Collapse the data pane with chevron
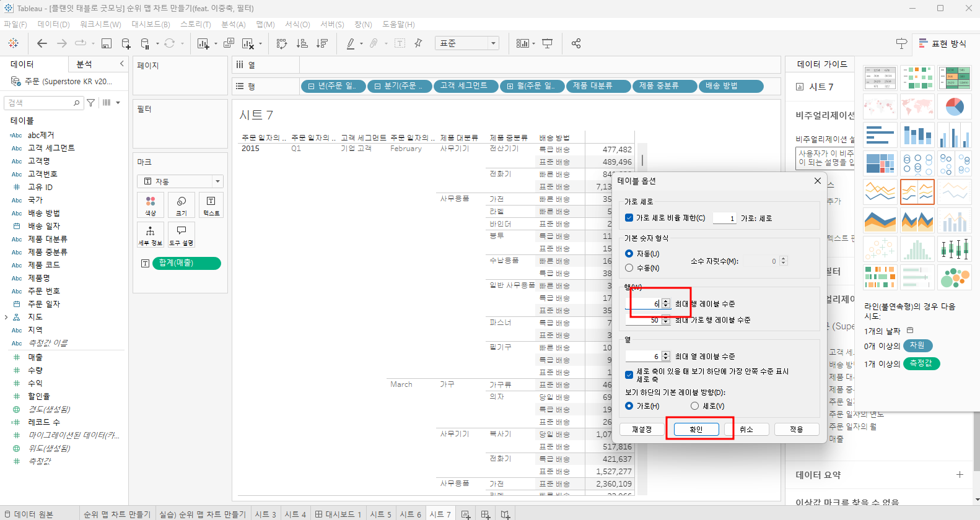 pyautogui.click(x=122, y=64)
